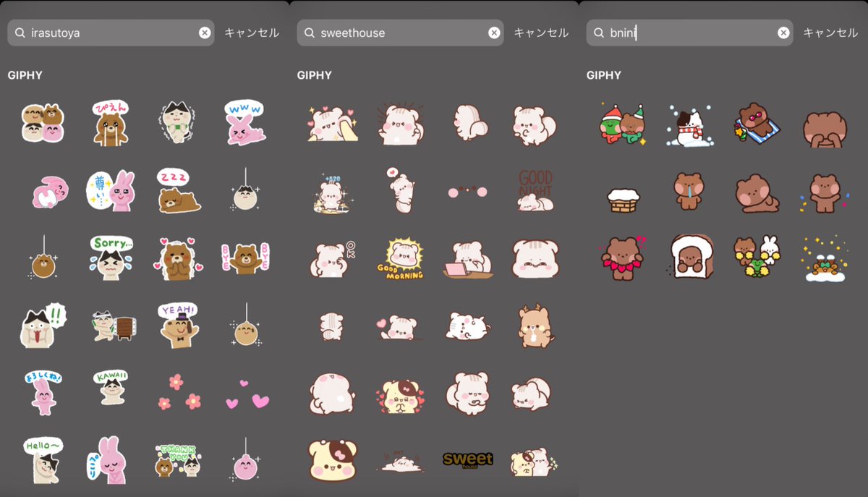
Task: Focus the sweethouse search field
Action: point(400,33)
